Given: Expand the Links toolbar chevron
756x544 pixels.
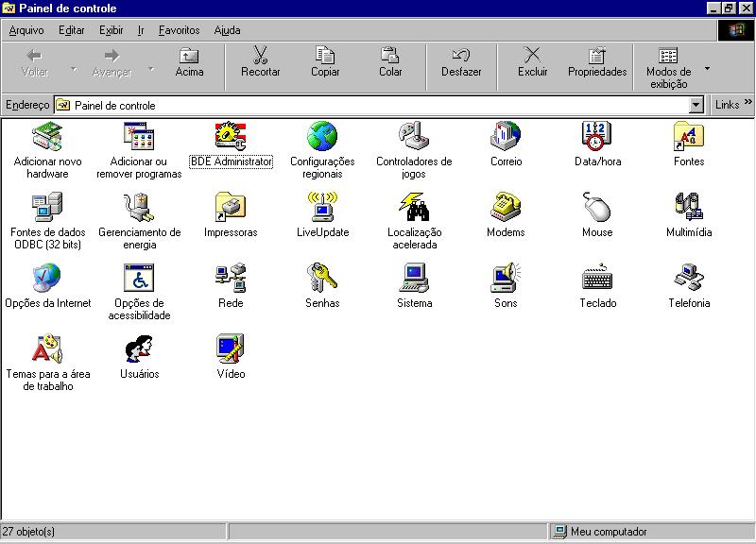Looking at the screenshot, I should point(747,102).
